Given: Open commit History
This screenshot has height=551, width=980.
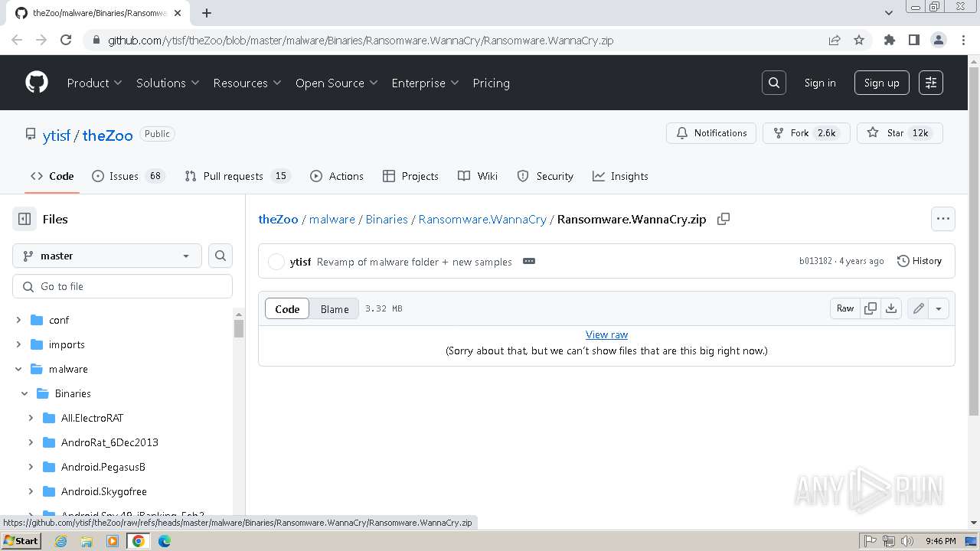Looking at the screenshot, I should point(920,261).
